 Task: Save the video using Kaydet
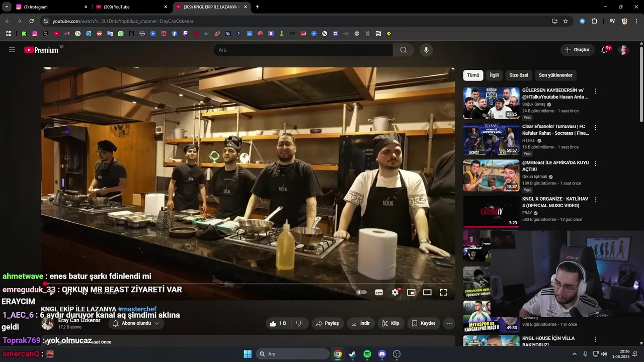[x=424, y=323]
